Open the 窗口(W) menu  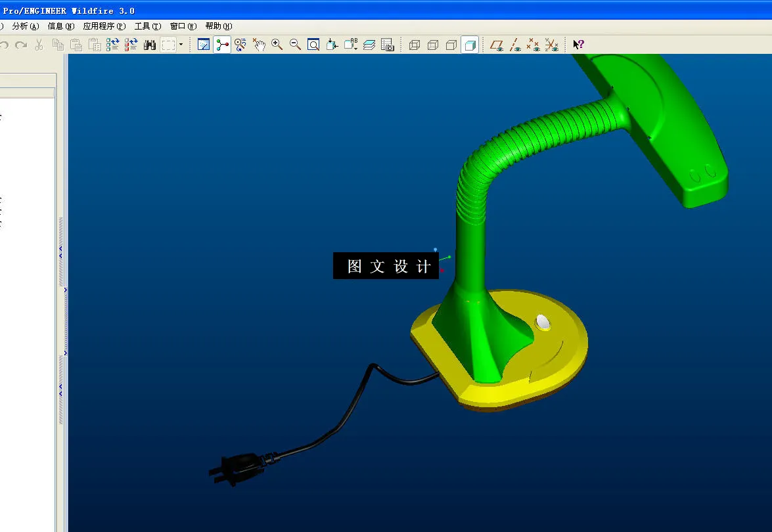[183, 26]
